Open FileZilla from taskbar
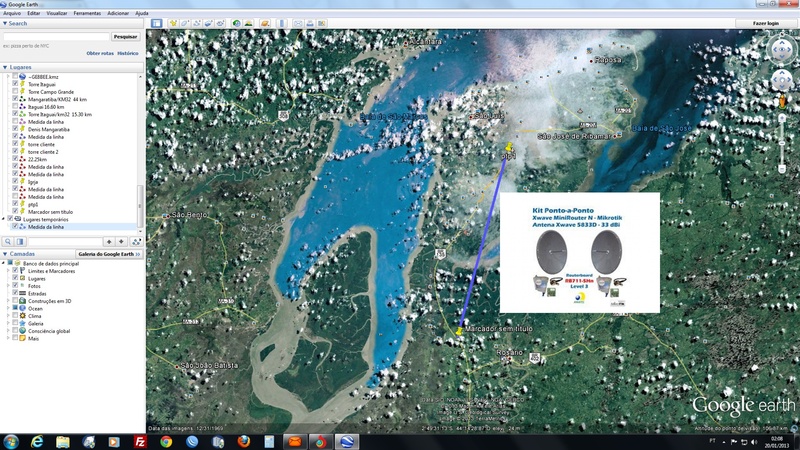 coord(140,442)
